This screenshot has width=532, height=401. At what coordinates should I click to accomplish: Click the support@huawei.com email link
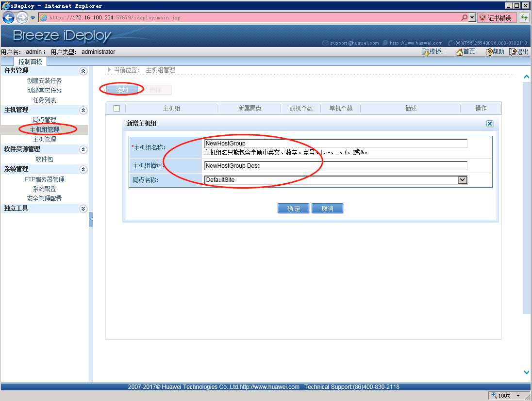click(354, 43)
